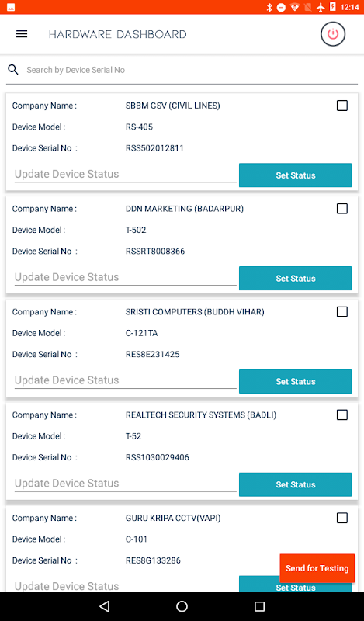Open Update Device Status field for RSS1030029406
Viewport: 364px width, 621px height.
coord(125,483)
